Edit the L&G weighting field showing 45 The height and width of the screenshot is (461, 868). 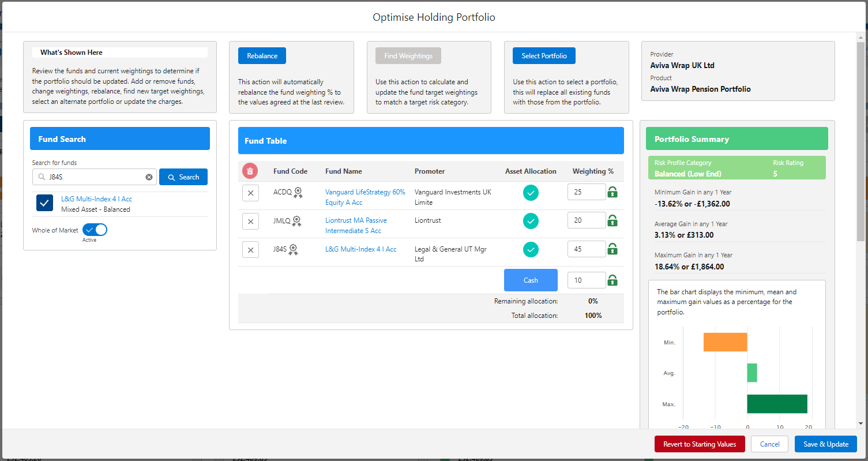click(x=587, y=249)
